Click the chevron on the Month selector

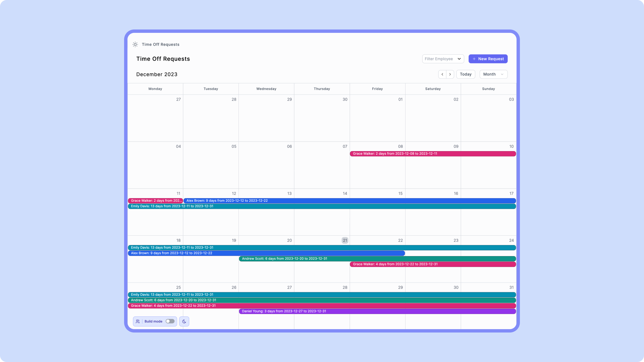coord(502,74)
